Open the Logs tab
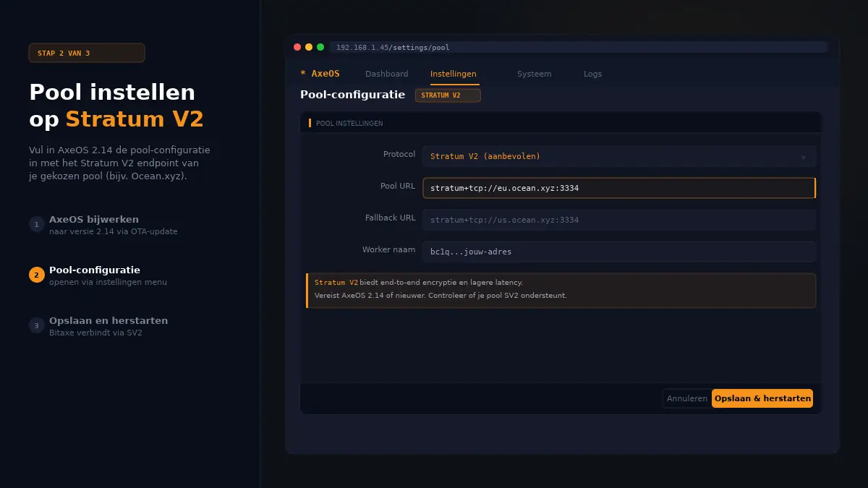The image size is (868, 488). tap(592, 74)
